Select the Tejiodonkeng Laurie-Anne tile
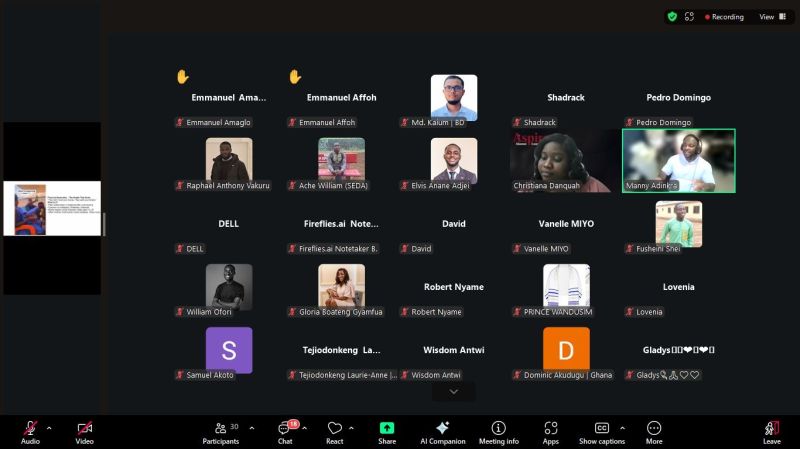 (x=341, y=350)
